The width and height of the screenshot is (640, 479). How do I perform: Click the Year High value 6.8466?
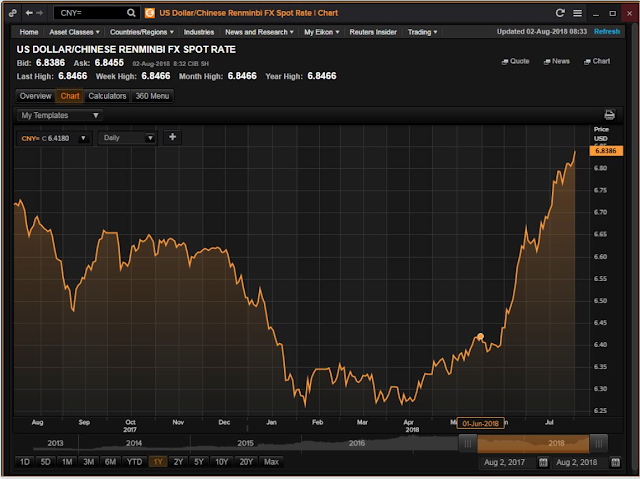click(x=322, y=76)
